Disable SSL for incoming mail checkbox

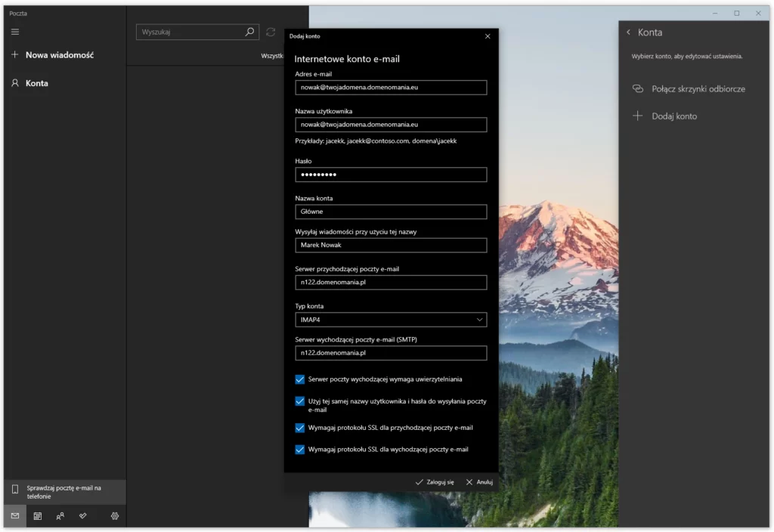(x=300, y=428)
